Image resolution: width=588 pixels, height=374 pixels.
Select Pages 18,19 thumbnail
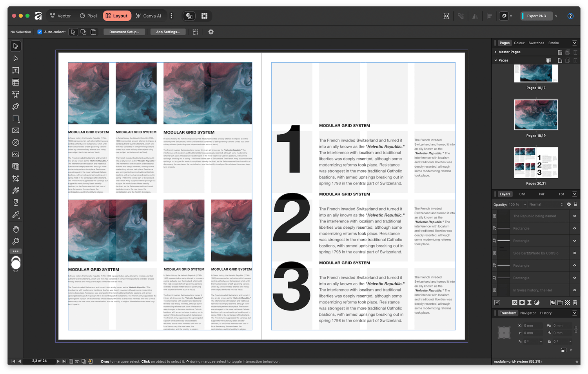[x=536, y=115]
